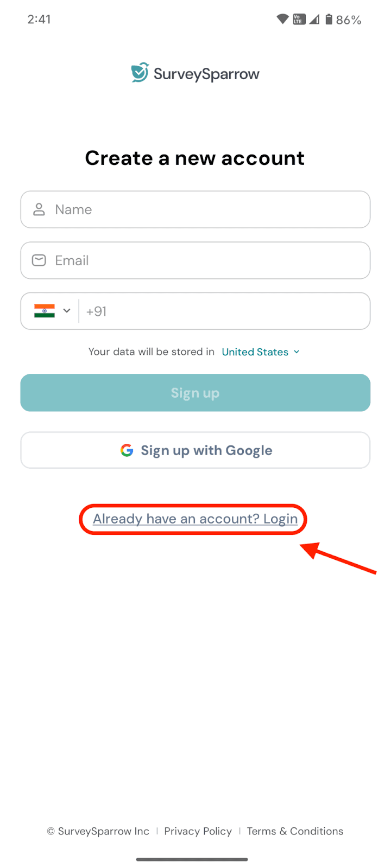The height and width of the screenshot is (868, 391).
Task: Open the Terms & Conditions link
Action: pyautogui.click(x=295, y=831)
